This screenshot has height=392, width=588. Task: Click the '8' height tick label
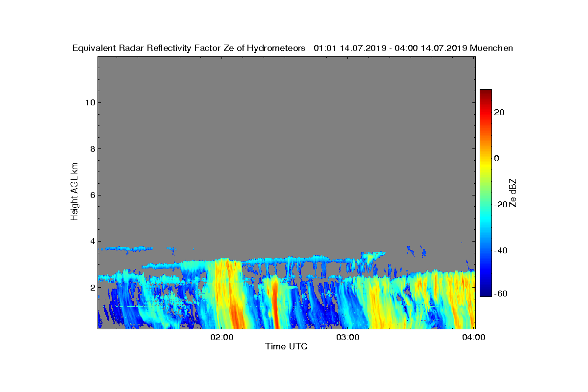92,149
